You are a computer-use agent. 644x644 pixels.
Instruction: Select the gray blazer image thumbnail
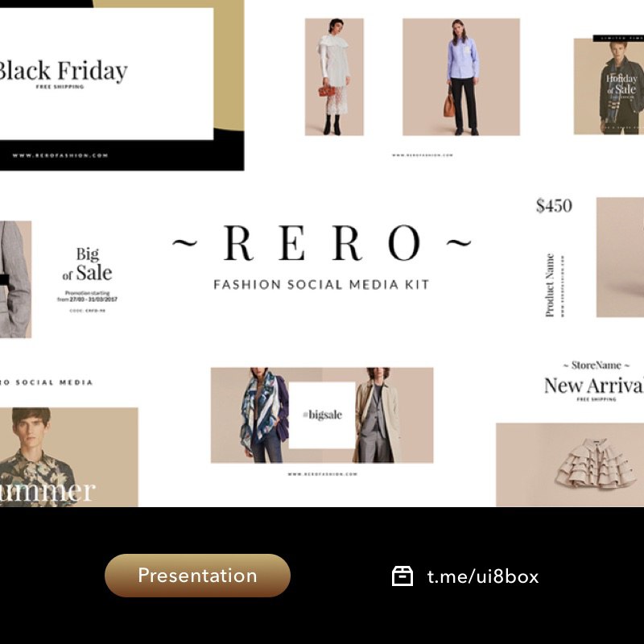tap(15, 279)
